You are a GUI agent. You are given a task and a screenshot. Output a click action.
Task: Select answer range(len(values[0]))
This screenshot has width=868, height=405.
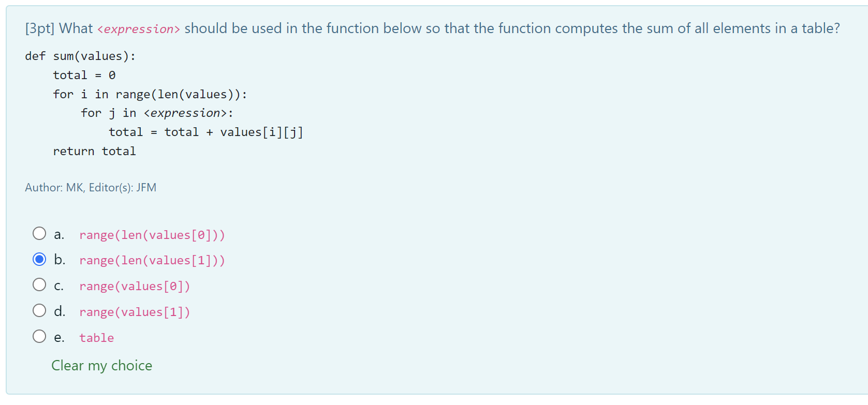click(x=152, y=235)
